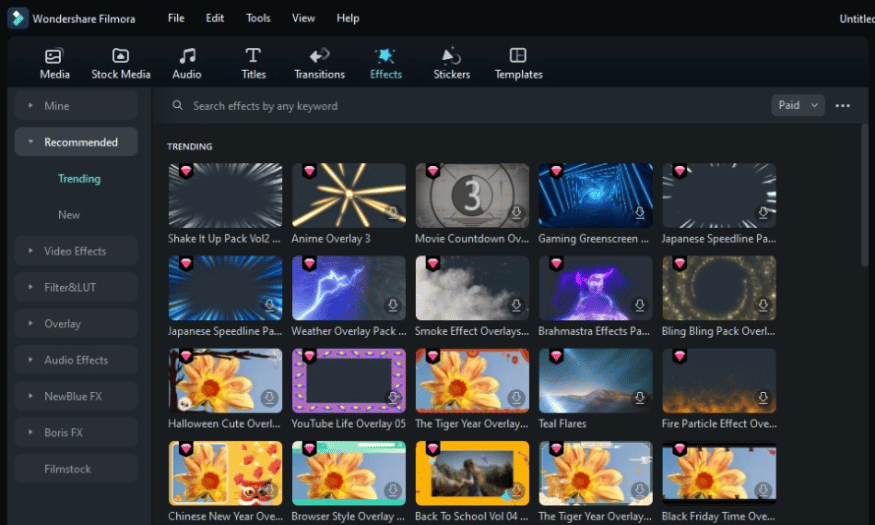Viewport: 875px width, 525px height.
Task: Download the Bling Bling Pack Overlay
Action: click(763, 305)
